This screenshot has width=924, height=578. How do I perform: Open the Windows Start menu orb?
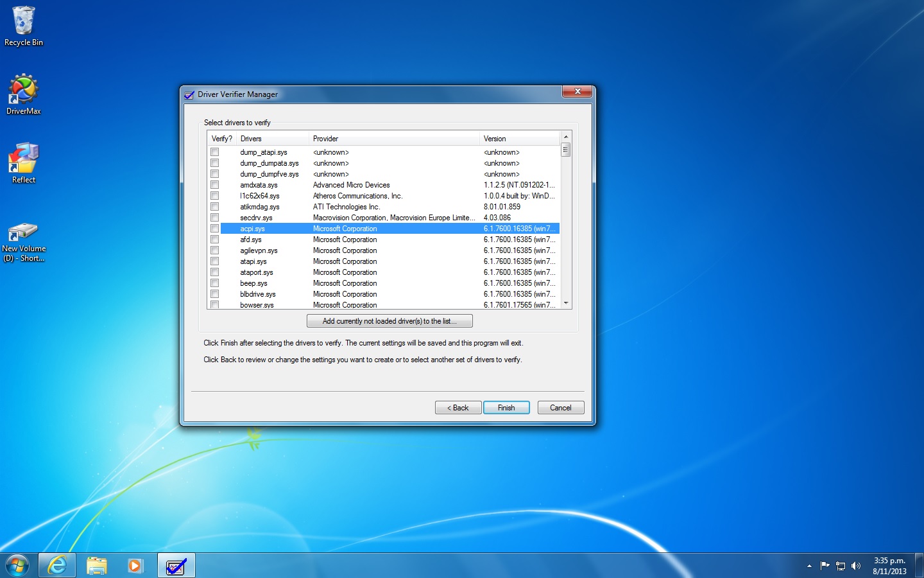pyautogui.click(x=17, y=566)
